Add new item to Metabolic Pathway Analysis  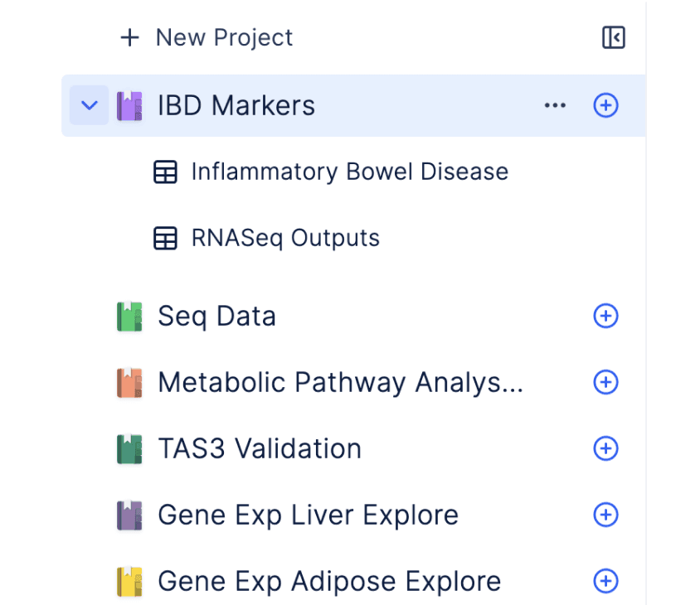click(605, 382)
